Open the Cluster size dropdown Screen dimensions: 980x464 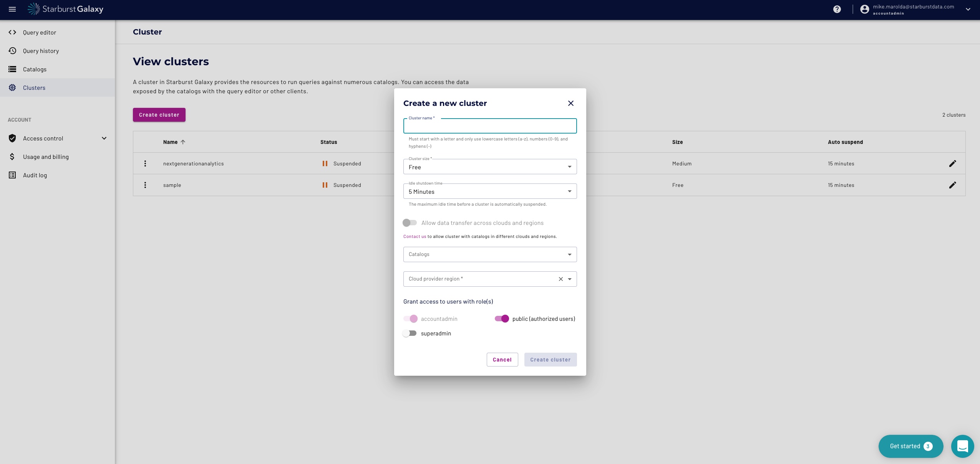490,167
